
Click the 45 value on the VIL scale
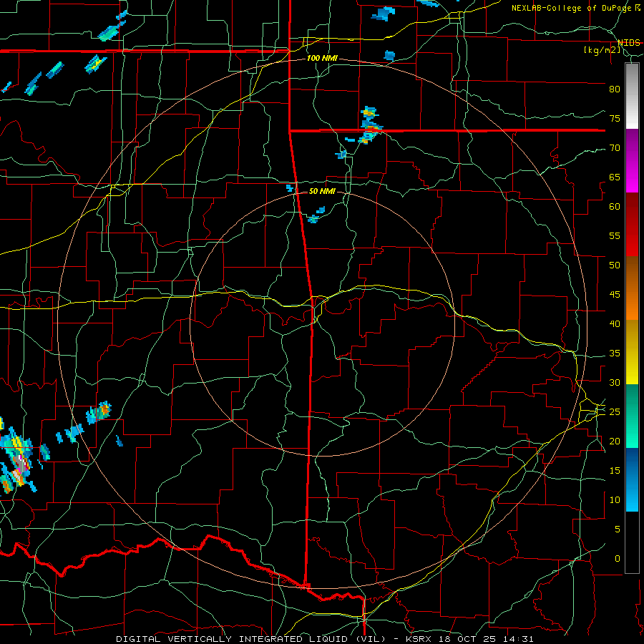[615, 295]
